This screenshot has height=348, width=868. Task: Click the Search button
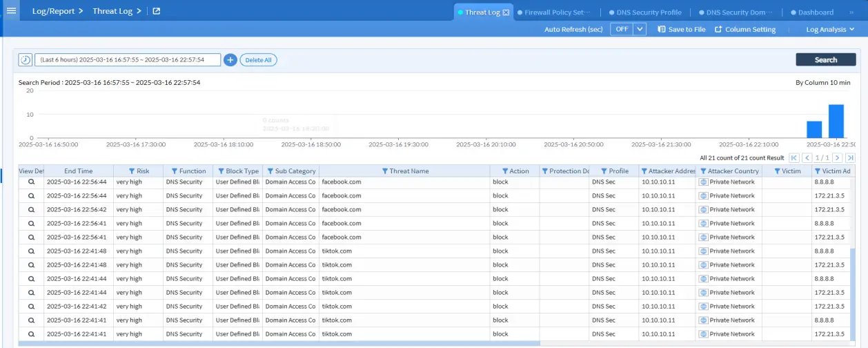[x=825, y=60]
